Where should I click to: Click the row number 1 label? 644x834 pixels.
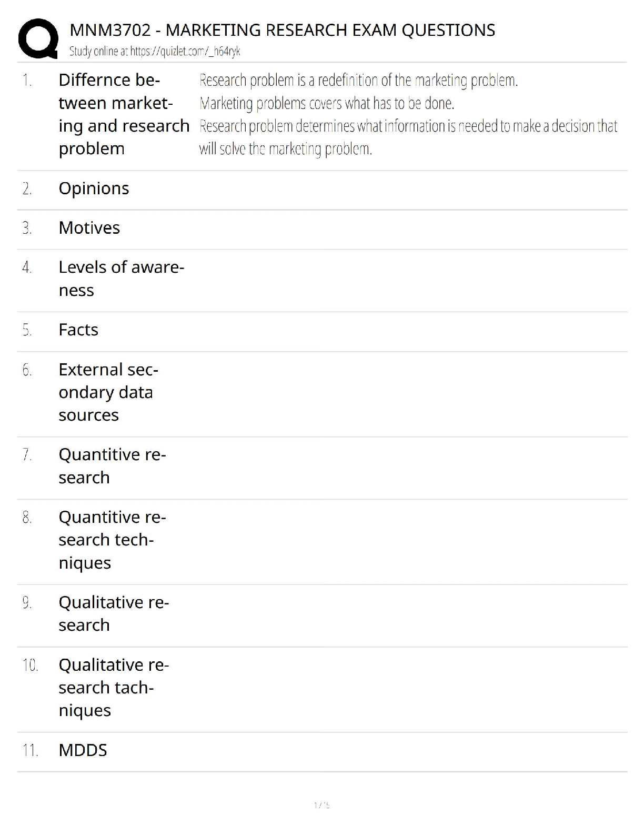tap(27, 81)
